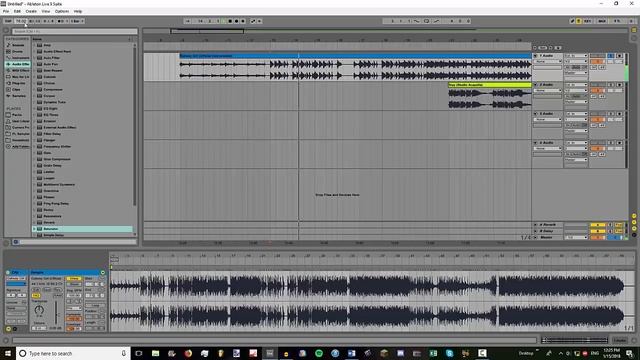The width and height of the screenshot is (640, 360).
Task: Select Reverb in the effects list
Action: [x=49, y=222]
